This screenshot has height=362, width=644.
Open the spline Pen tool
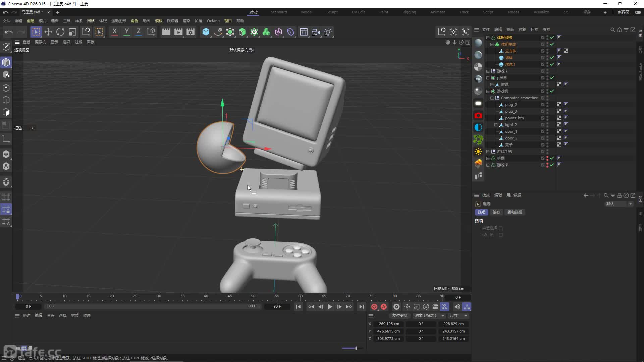point(218,32)
